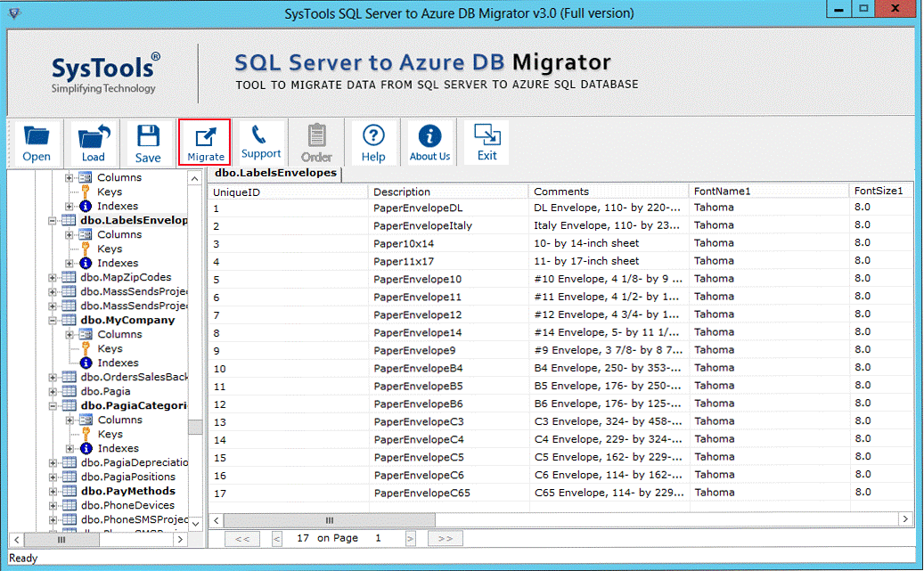Viewport: 924px width, 571px height.
Task: Collapse the dbo.MyCompany tree node
Action: pos(53,320)
